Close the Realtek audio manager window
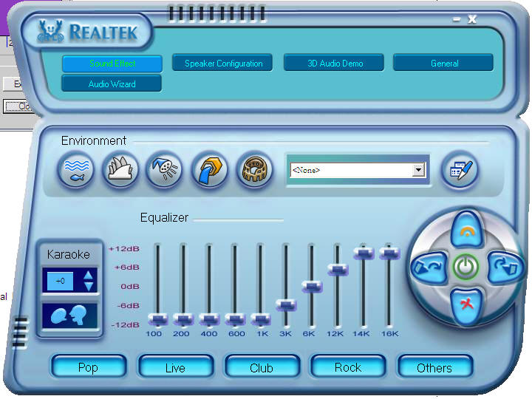The height and width of the screenshot is (399, 532). [x=472, y=19]
